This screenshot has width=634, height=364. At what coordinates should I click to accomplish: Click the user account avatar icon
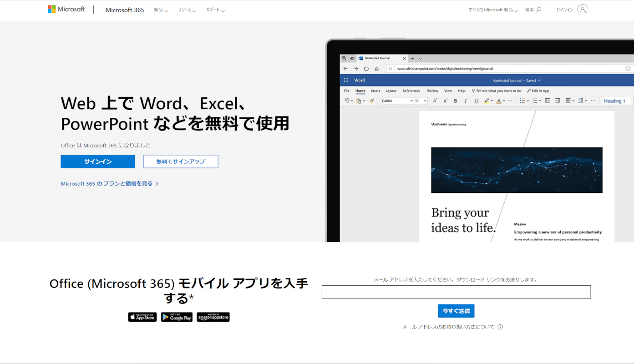click(x=583, y=10)
